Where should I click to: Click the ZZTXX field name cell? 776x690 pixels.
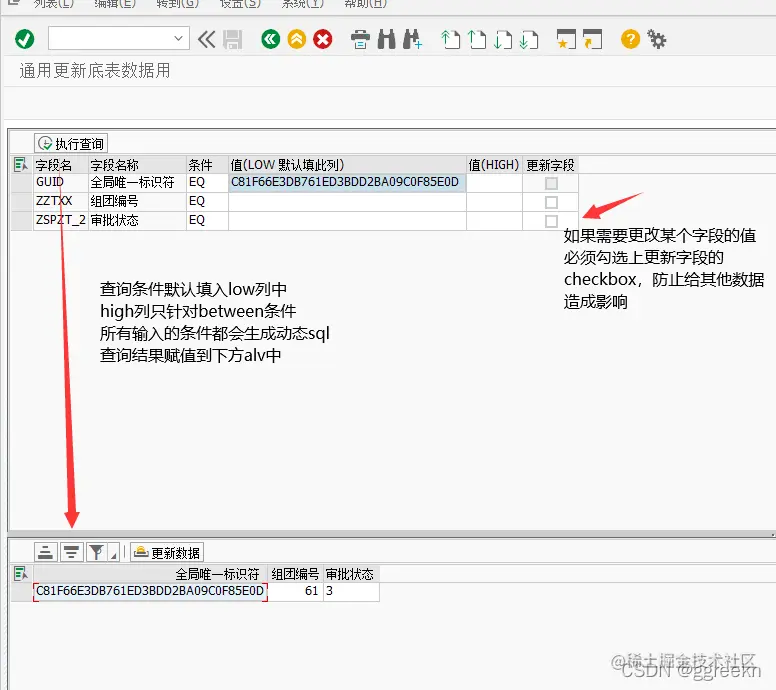[60, 201]
